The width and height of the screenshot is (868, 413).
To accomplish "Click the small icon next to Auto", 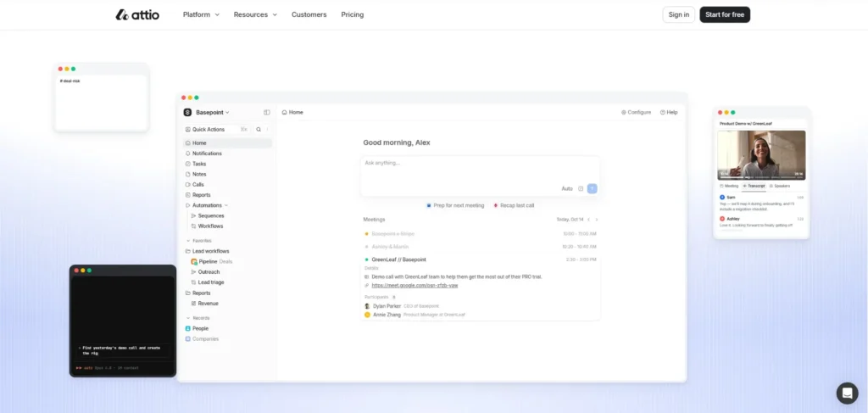I will click(581, 189).
